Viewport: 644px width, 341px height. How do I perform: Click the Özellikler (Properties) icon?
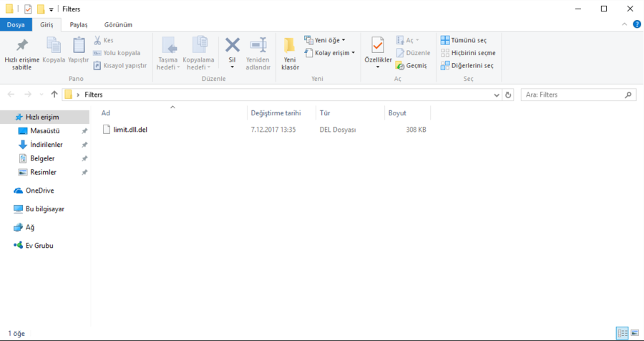tap(378, 45)
